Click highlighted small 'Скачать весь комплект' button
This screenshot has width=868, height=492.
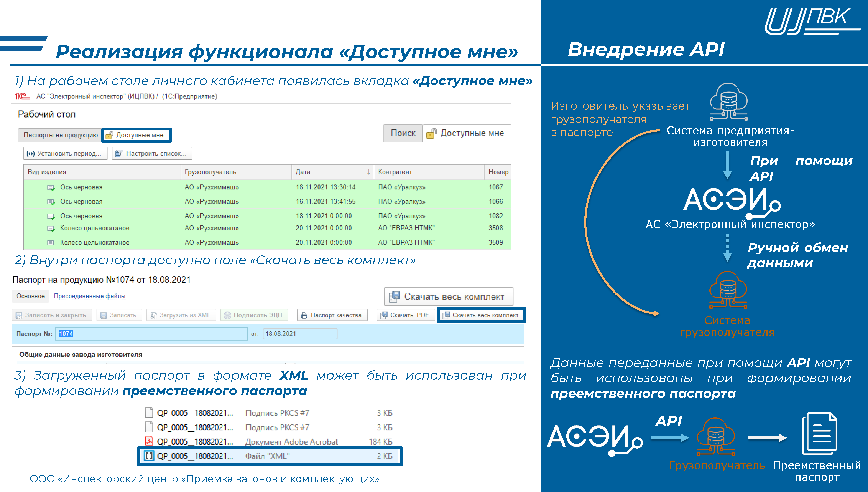click(481, 315)
